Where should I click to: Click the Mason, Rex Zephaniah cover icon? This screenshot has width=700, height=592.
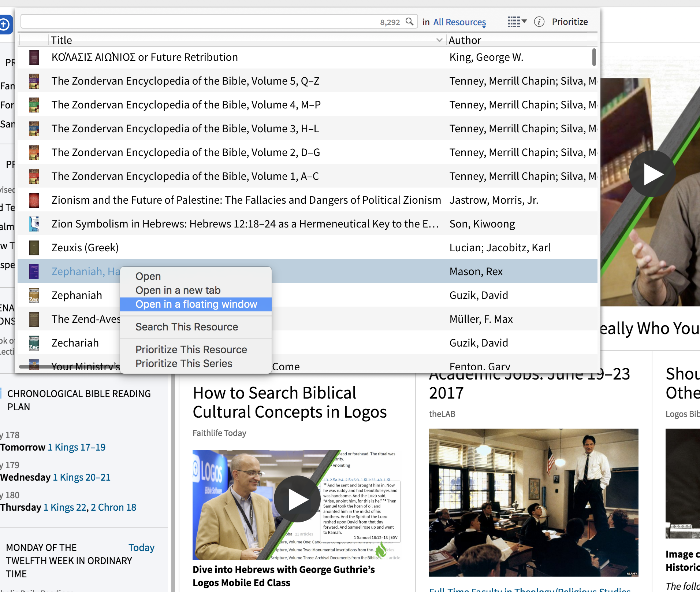[34, 272]
